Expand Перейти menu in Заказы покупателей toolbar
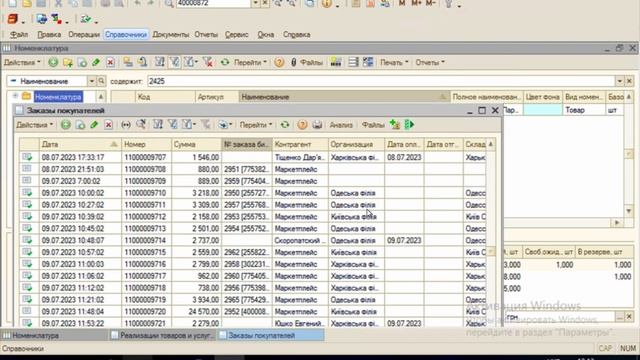Image resolution: width=640 pixels, height=360 pixels. [256, 125]
